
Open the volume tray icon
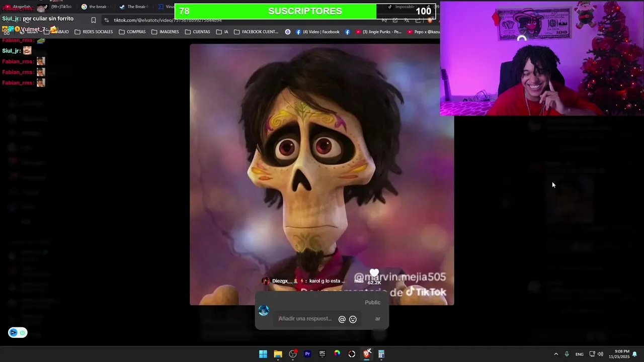(x=600, y=354)
